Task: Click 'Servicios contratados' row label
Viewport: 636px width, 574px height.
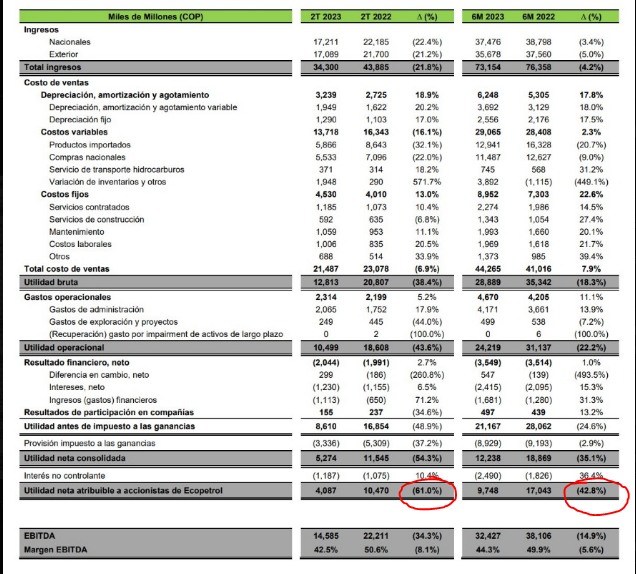Action: [89, 207]
